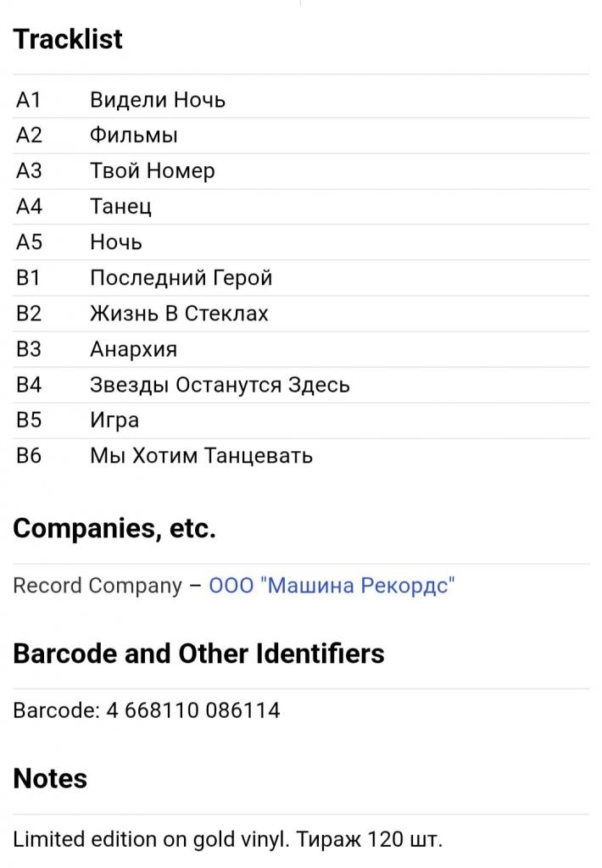Viewport: 602px width, 868px height.
Task: Choose track A4 Танец
Action: tap(301, 207)
